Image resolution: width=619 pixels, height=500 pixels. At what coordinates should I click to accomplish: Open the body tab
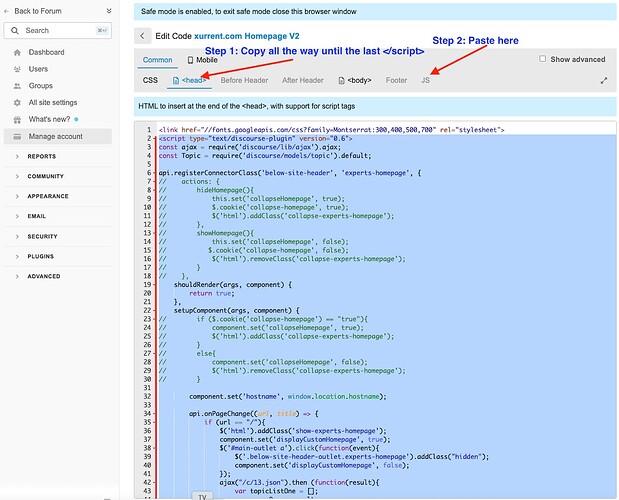[355, 81]
